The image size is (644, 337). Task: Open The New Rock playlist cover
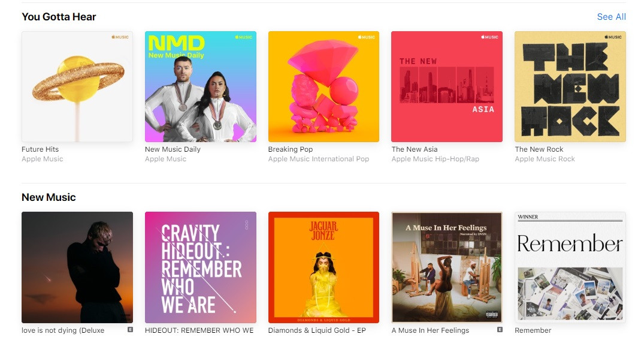coord(570,87)
